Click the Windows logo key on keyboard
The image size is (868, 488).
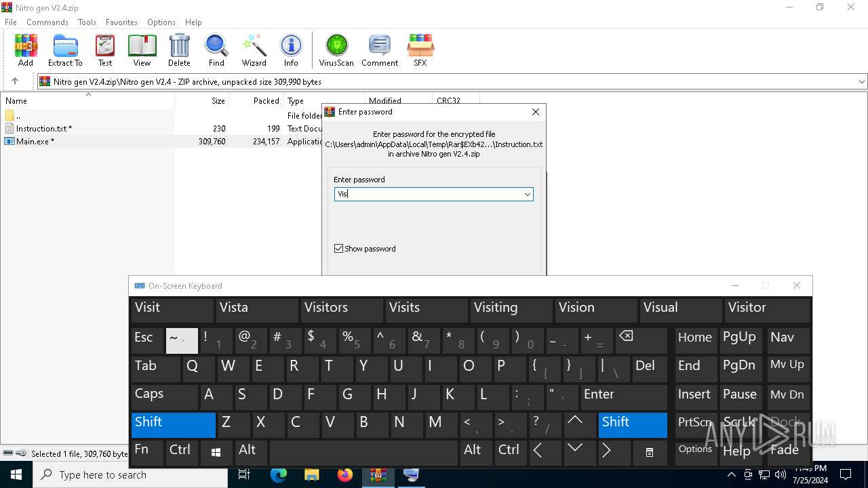(216, 452)
